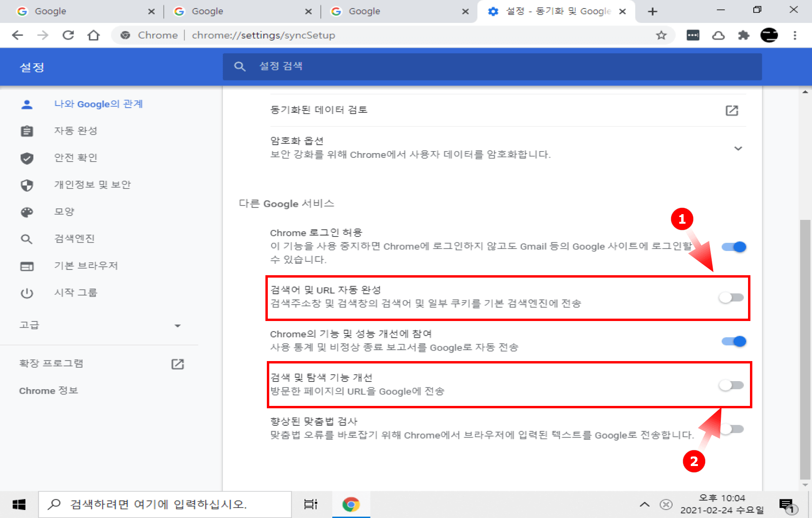
Task: Open the Extensions puzzle icon
Action: tap(744, 35)
